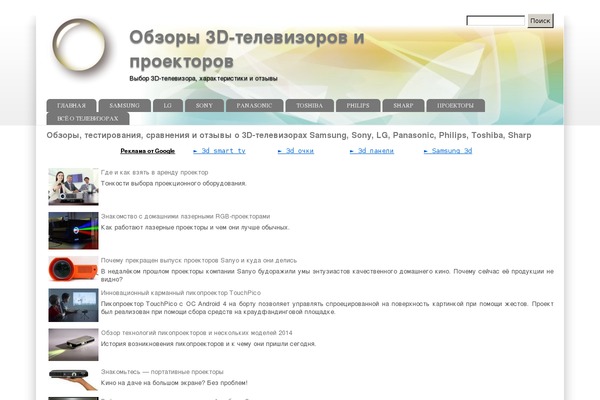Open the ВСЁ О ТЕЛЕВИЗОРАХ tab

tap(88, 119)
